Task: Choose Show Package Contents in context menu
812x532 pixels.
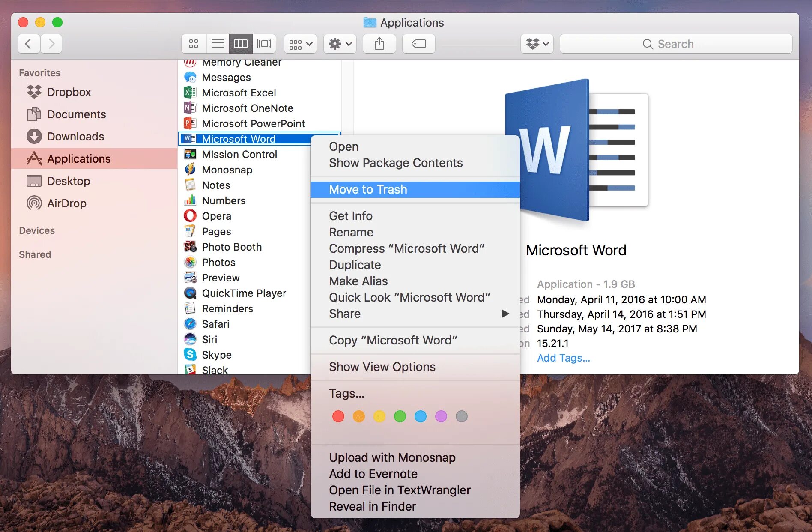Action: [415, 163]
